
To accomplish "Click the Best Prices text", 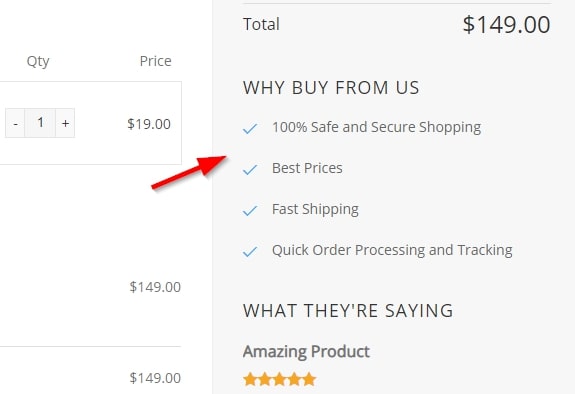I will point(307,168).
